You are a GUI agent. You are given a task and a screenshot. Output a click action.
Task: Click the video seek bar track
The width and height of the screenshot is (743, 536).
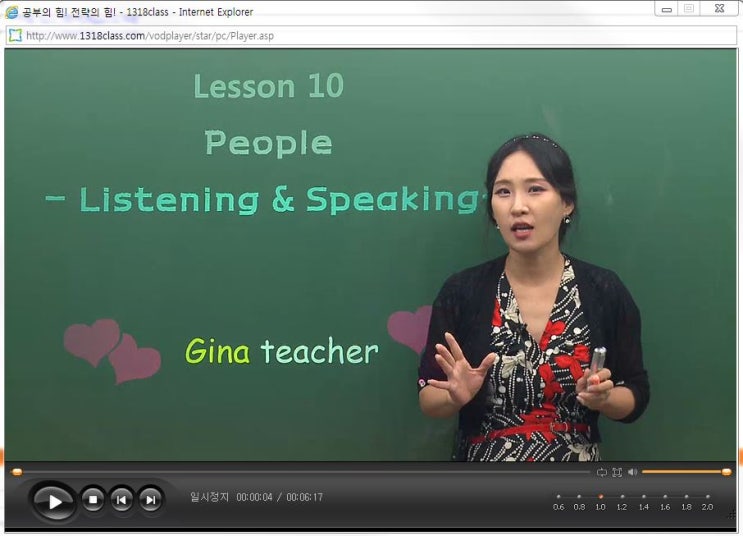coord(300,472)
